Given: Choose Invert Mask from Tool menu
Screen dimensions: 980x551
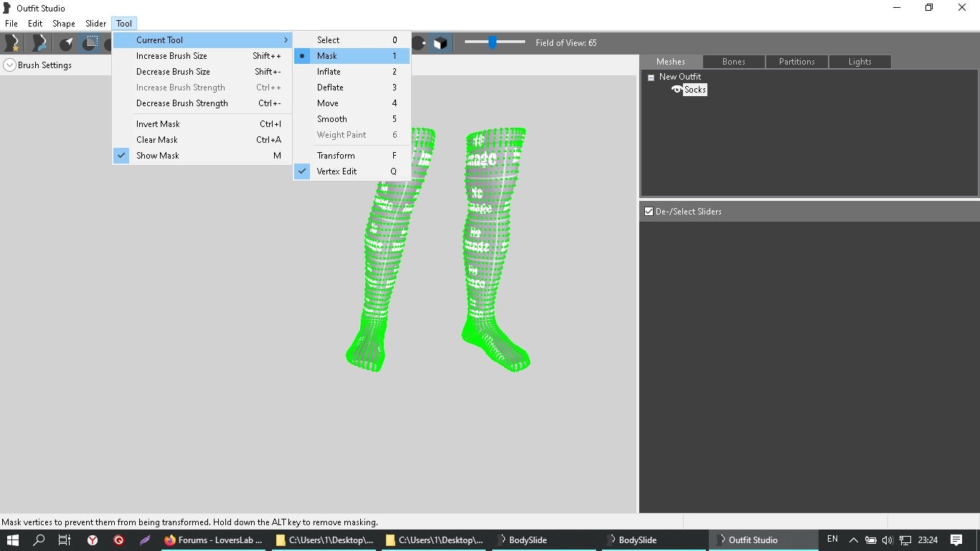Looking at the screenshot, I should (202, 124).
